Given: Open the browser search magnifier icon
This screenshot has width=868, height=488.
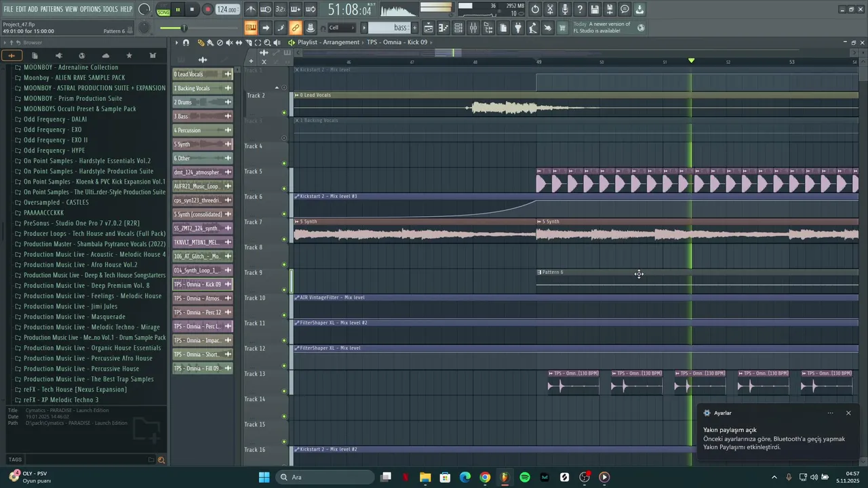Looking at the screenshot, I should pos(161,460).
